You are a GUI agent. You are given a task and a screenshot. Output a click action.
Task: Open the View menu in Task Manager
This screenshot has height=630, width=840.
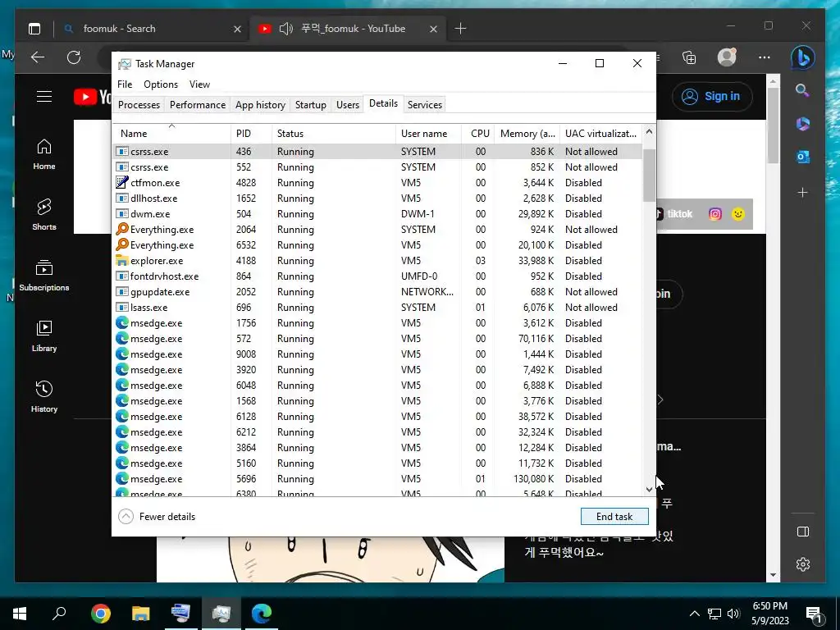coord(199,84)
